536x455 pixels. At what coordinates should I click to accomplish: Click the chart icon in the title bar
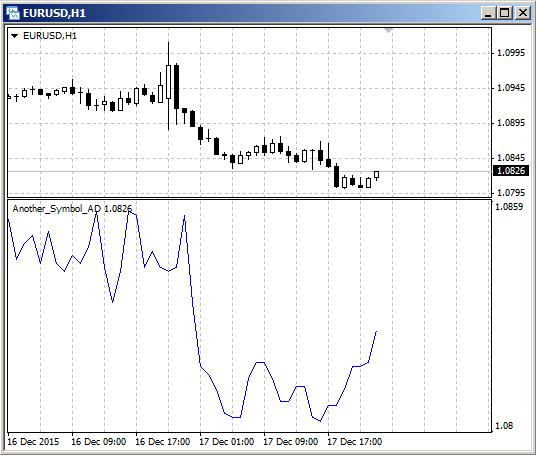[x=13, y=13]
